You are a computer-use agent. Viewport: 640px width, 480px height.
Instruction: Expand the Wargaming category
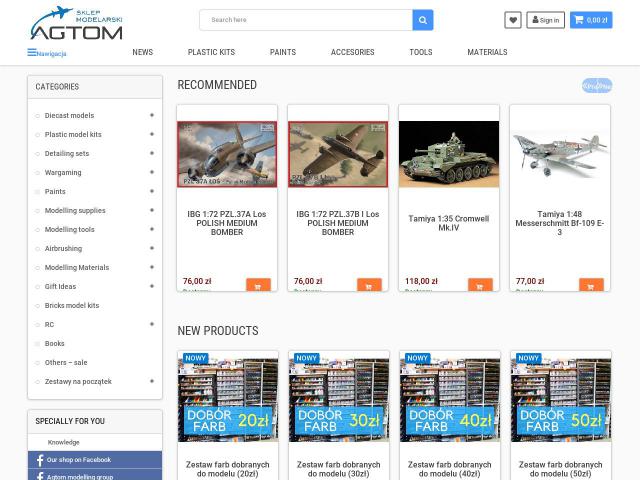point(152,172)
